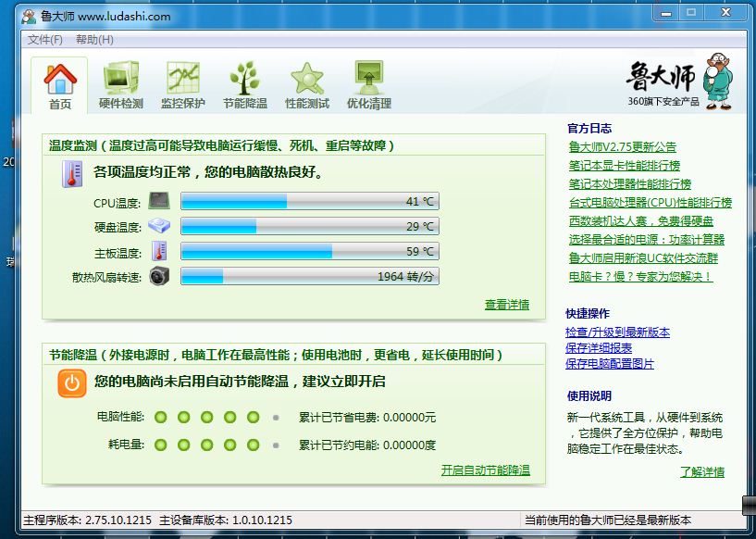Image resolution: width=756 pixels, height=539 pixels.
Task: Click status bar 主程序版本: 2.75.10.1215
Action: pos(88,520)
